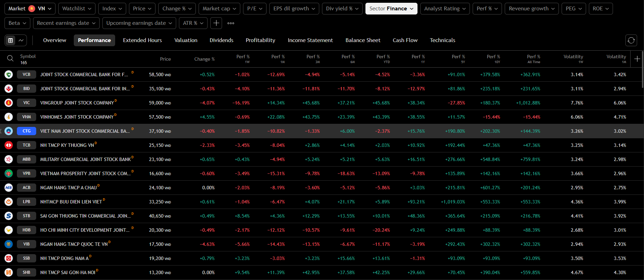Switch to the Overview tab

coord(54,40)
